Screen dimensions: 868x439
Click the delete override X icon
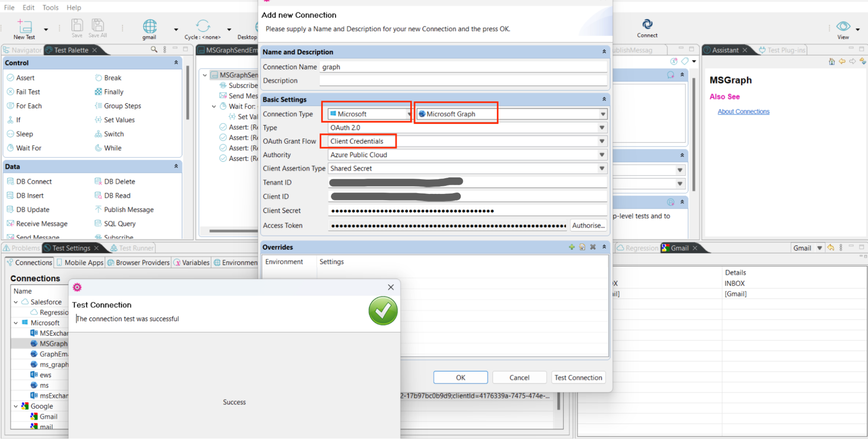point(593,247)
